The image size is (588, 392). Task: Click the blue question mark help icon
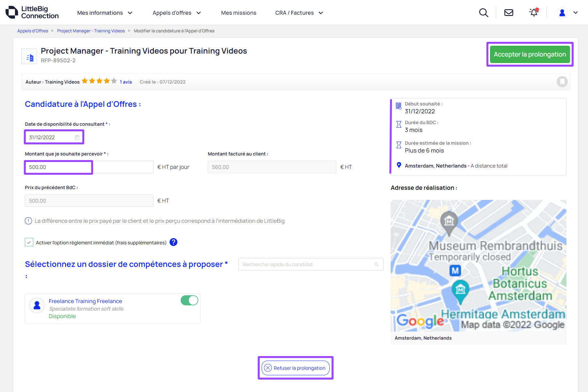(x=173, y=242)
